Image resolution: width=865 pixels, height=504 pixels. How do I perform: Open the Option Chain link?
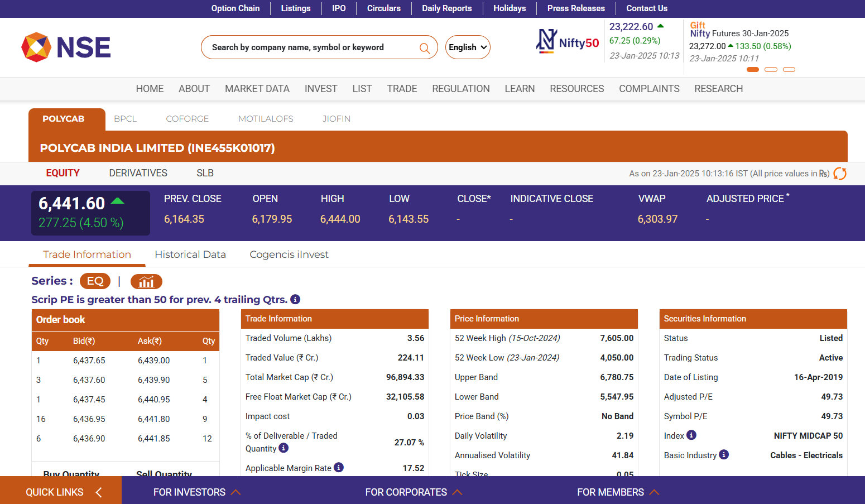tap(235, 8)
